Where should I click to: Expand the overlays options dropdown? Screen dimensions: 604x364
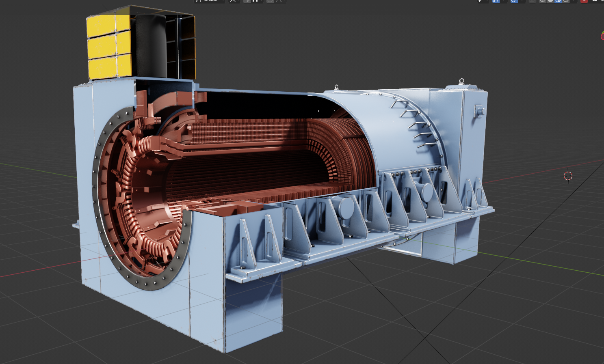pos(522,1)
